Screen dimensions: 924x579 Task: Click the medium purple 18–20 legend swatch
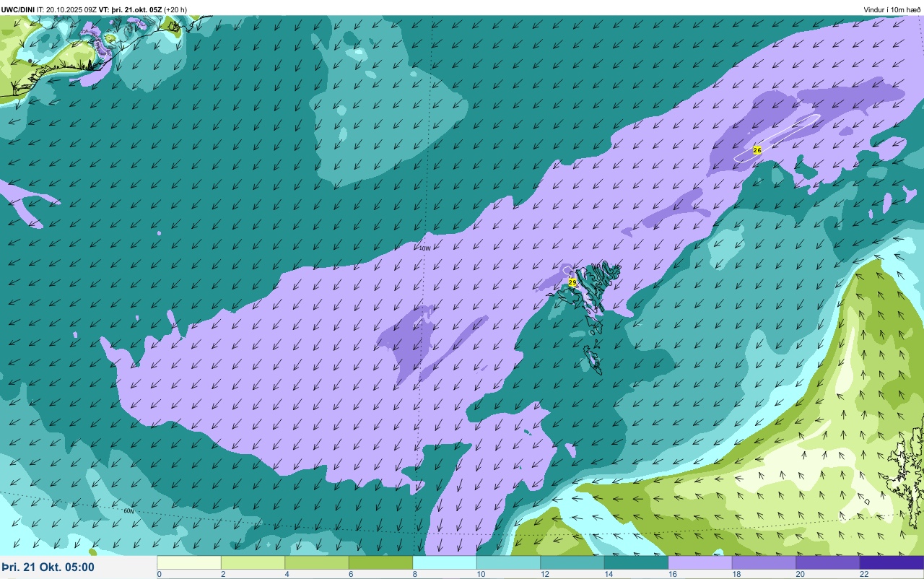(x=764, y=562)
